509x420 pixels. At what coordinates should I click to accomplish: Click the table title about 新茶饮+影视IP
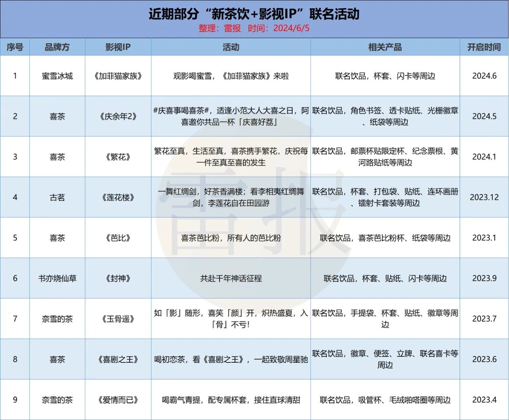(254, 14)
